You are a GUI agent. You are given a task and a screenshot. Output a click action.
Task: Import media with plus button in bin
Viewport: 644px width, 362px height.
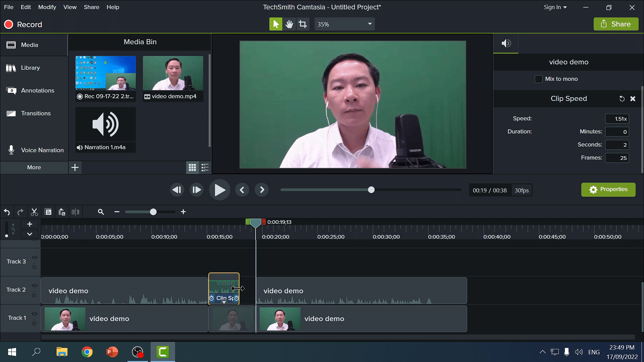[75, 167]
